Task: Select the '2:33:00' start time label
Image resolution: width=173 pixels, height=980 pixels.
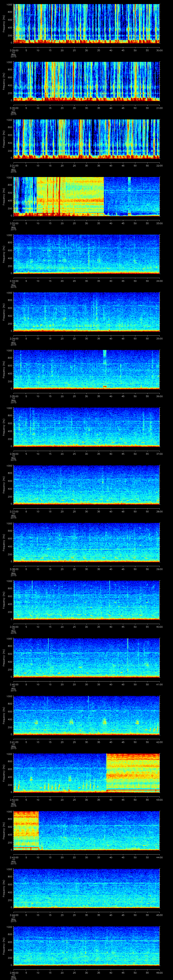Action: tap(14, 281)
